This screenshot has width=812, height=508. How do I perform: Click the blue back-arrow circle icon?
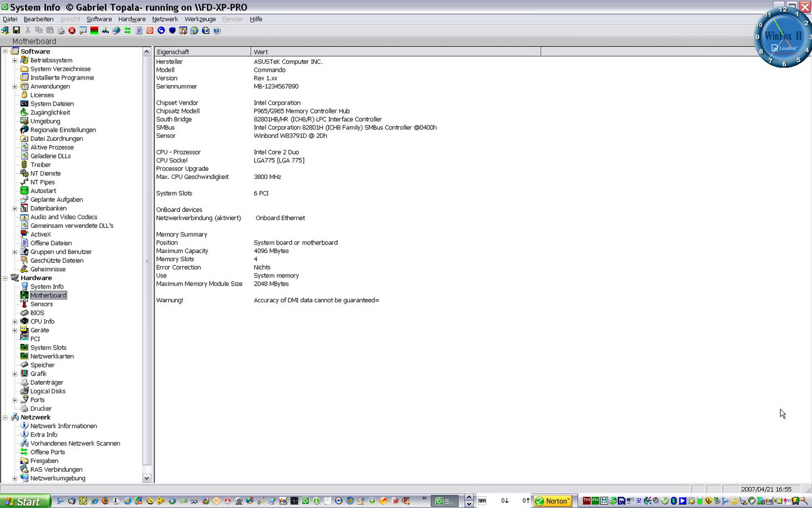[x=161, y=31]
